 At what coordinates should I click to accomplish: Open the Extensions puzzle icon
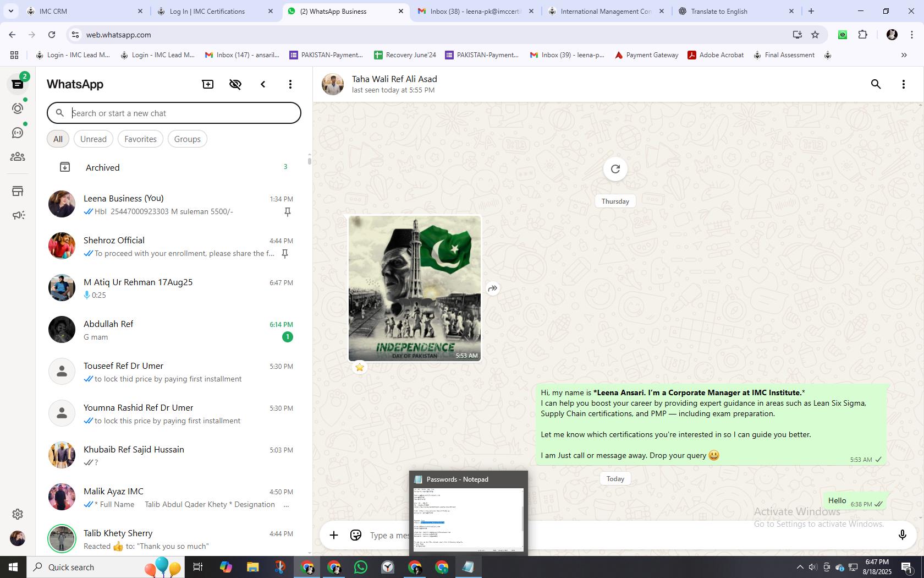coord(863,35)
